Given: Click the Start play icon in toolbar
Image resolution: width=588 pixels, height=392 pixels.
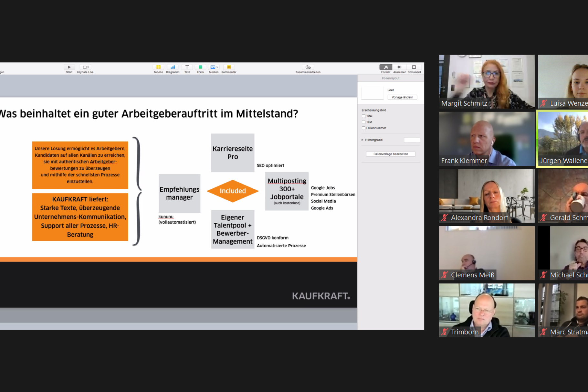Looking at the screenshot, I should click(69, 67).
